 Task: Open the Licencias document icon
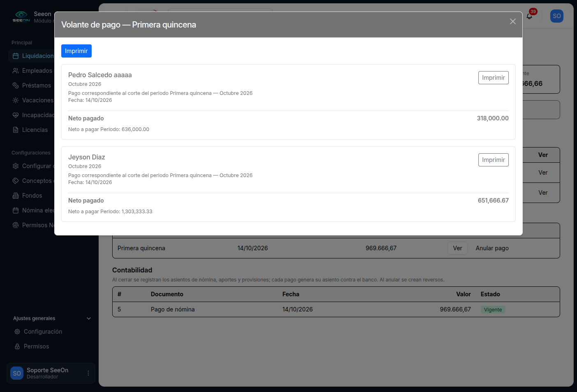click(x=16, y=130)
